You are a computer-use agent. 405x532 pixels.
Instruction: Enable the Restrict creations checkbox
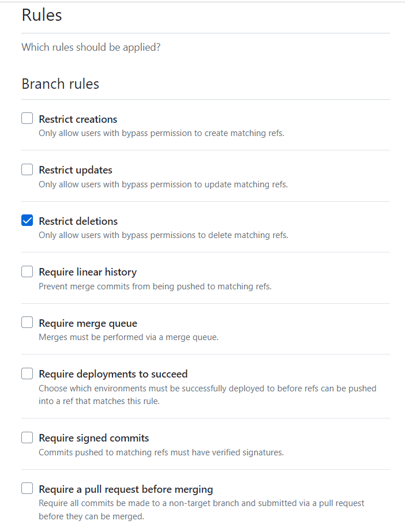(x=27, y=118)
